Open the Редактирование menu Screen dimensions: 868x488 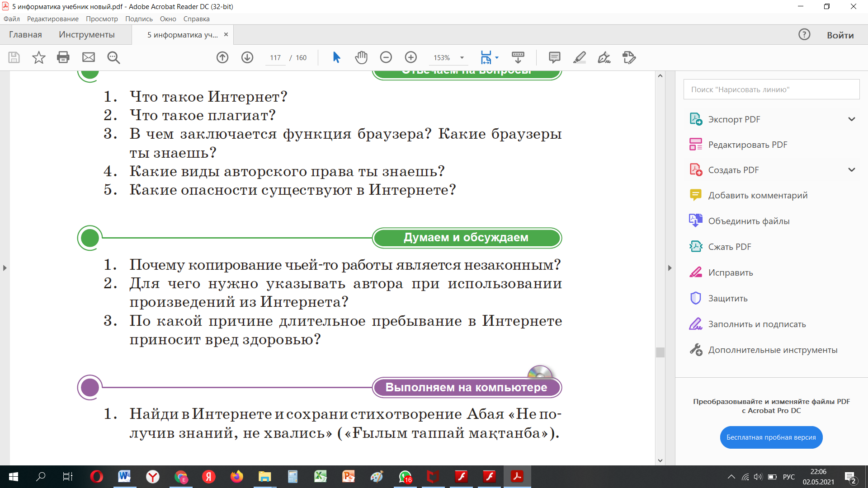(52, 19)
